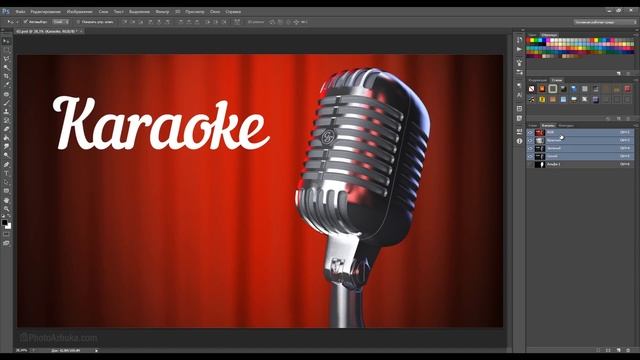This screenshot has width=640, height=360.
Task: Hide the RGB composite channel eye
Action: click(530, 132)
